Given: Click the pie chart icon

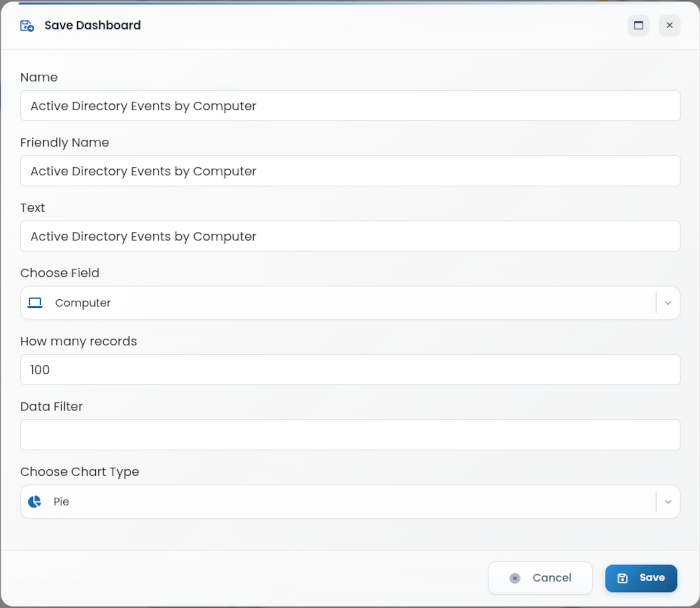Looking at the screenshot, I should coord(34,502).
